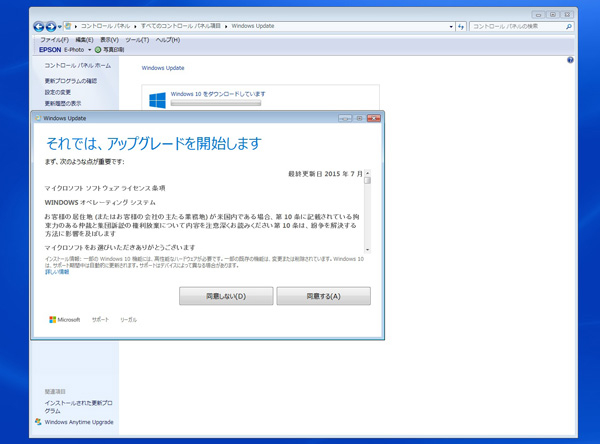Click the 同意しない(D) button
The width and height of the screenshot is (600, 444).
226,296
